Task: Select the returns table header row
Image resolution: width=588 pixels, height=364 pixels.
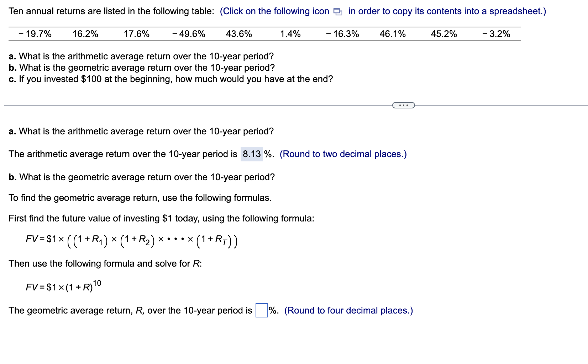Action: point(263,34)
